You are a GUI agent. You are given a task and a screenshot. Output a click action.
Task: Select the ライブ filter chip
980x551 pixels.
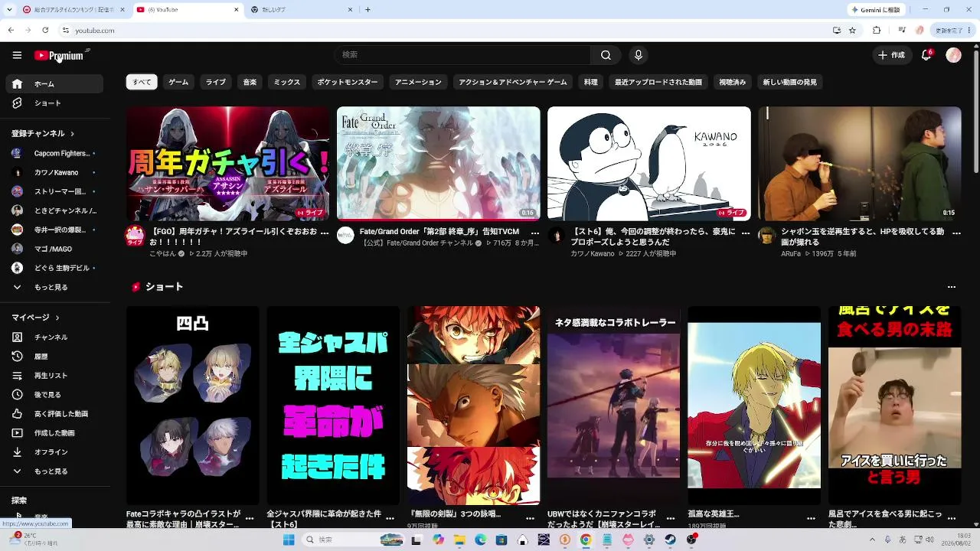[216, 82]
